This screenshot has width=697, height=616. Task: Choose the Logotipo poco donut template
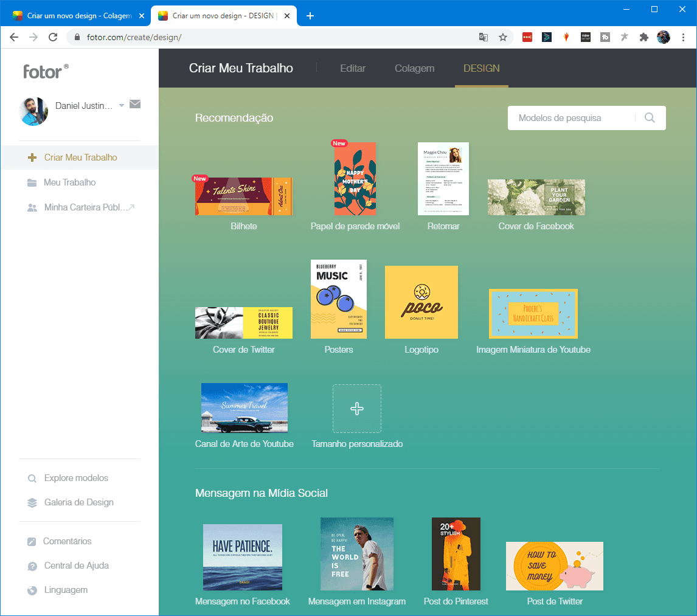click(x=421, y=302)
